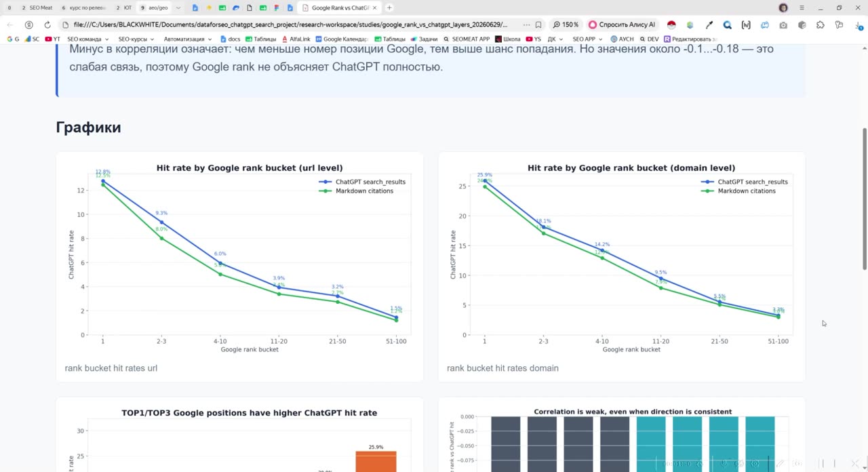This screenshot has height=472, width=868.
Task: Go back with the browser back arrow
Action: pos(10,25)
